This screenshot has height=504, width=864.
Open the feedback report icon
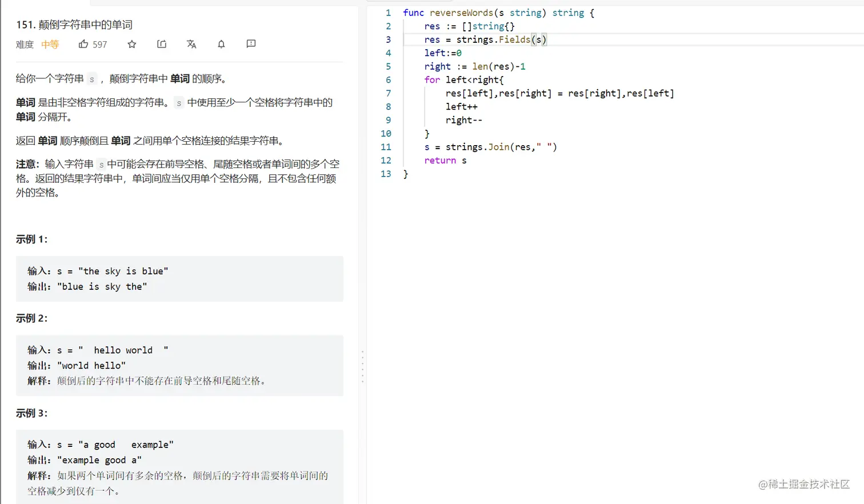coord(251,44)
